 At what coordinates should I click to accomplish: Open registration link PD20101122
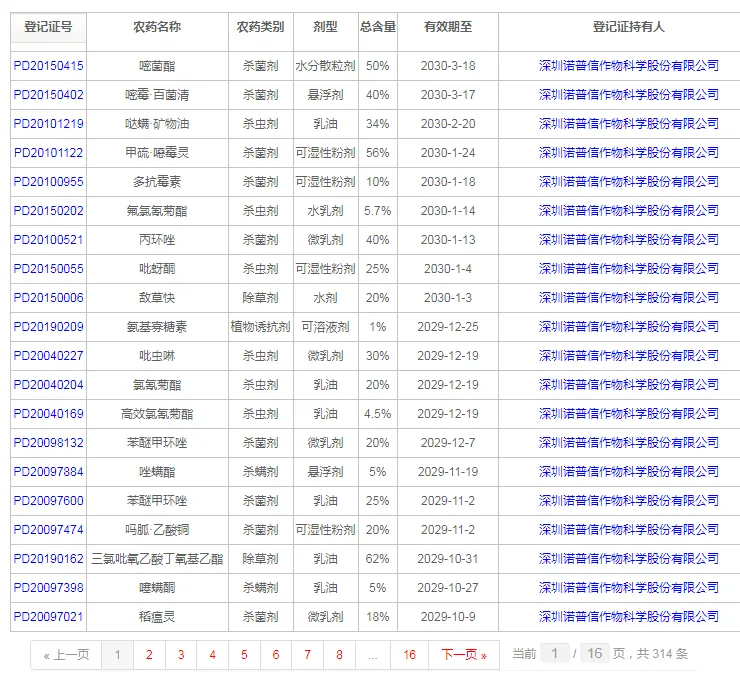tap(49, 153)
